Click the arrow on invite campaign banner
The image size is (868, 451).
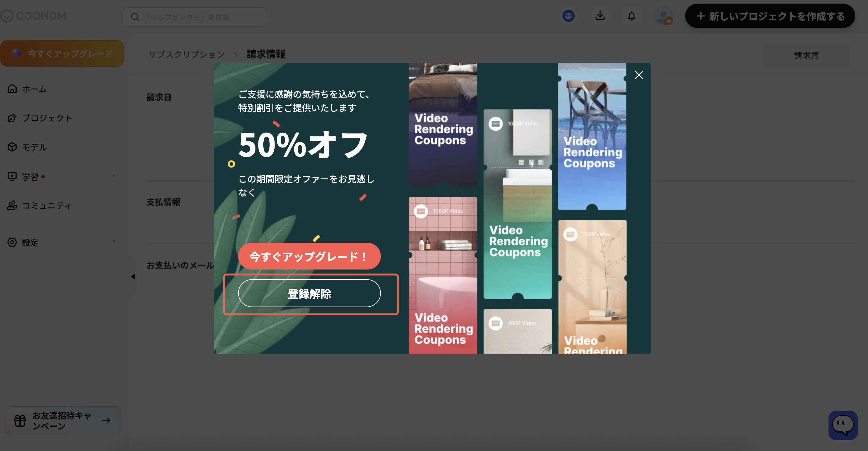(x=107, y=420)
